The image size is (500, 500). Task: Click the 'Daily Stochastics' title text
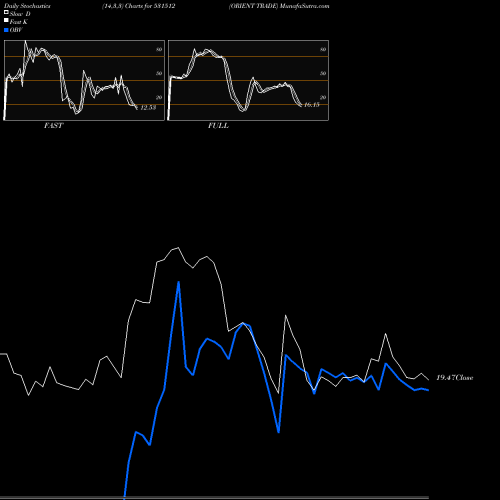(x=27, y=6)
